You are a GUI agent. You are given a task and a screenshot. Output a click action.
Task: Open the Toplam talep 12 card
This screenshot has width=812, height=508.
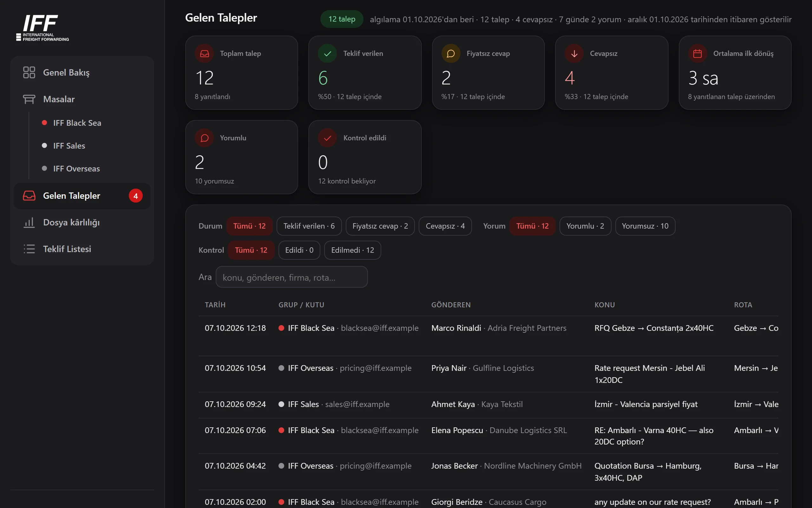tap(242, 73)
